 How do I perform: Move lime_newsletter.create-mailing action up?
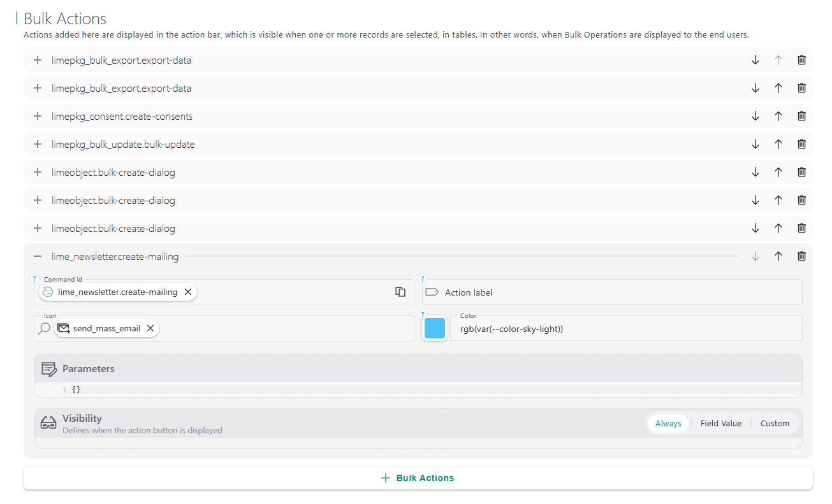click(778, 257)
